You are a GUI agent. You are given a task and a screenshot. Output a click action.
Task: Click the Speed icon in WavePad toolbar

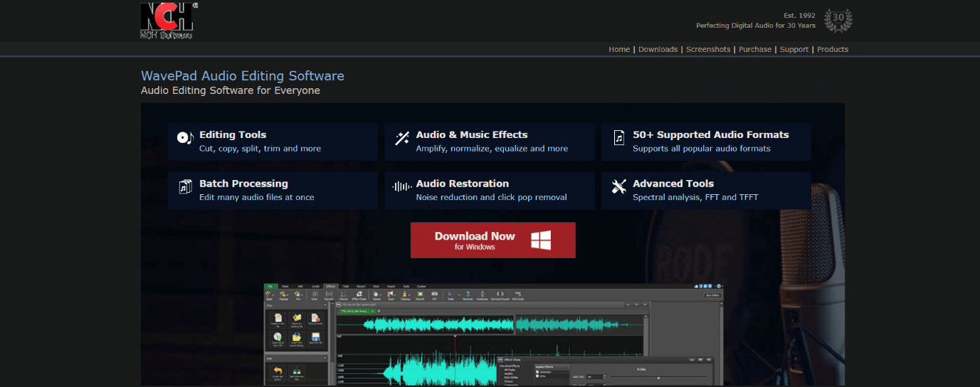pyautogui.click(x=376, y=296)
